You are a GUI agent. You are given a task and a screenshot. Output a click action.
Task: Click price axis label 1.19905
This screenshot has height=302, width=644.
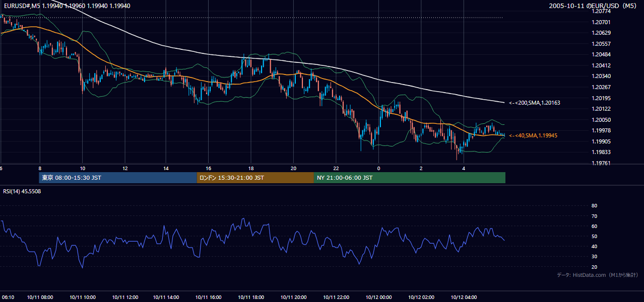[x=601, y=141]
